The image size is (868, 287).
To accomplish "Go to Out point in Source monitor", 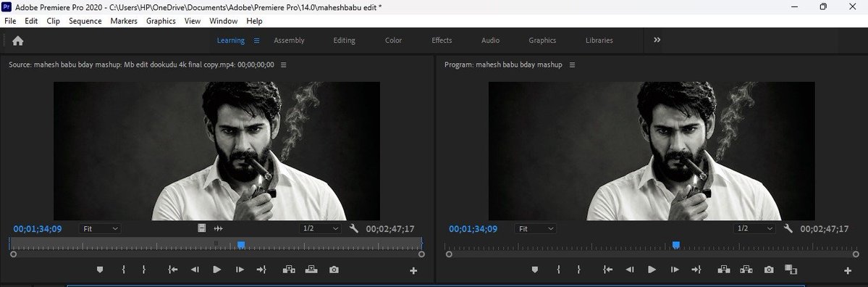I will point(261,270).
